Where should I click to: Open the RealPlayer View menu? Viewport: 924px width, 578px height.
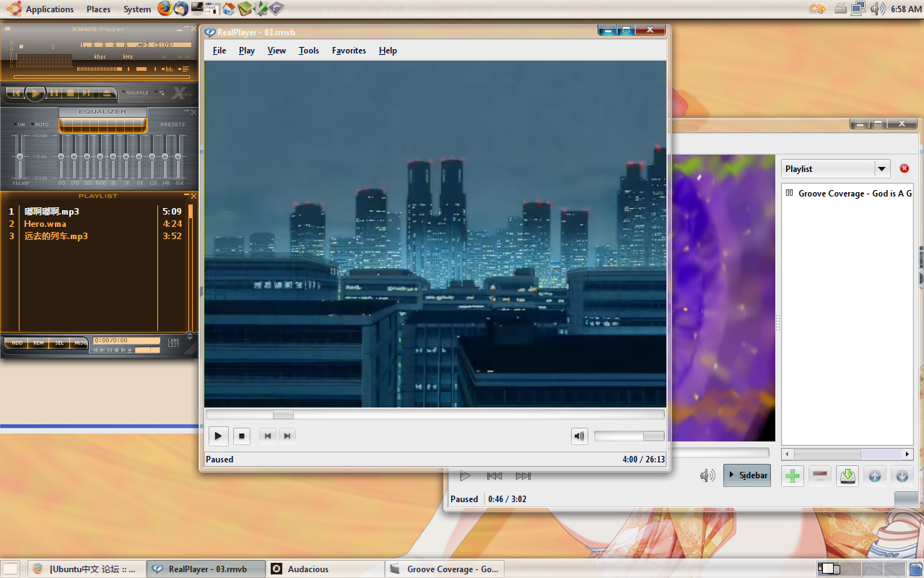[276, 51]
